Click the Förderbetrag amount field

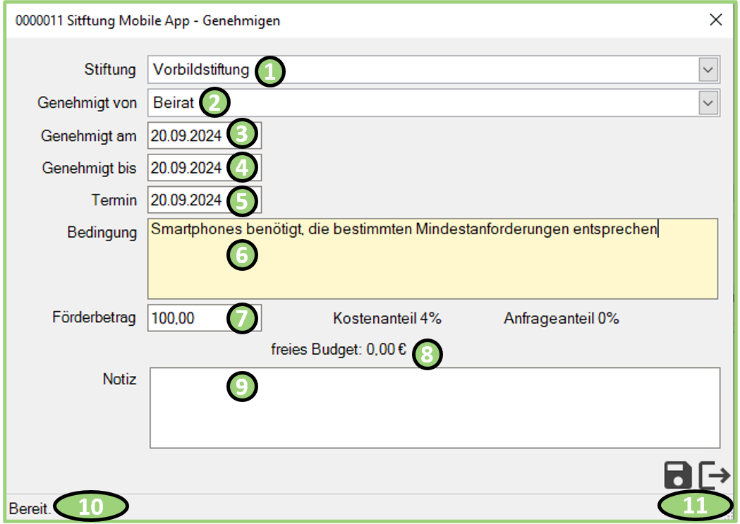tap(188, 318)
